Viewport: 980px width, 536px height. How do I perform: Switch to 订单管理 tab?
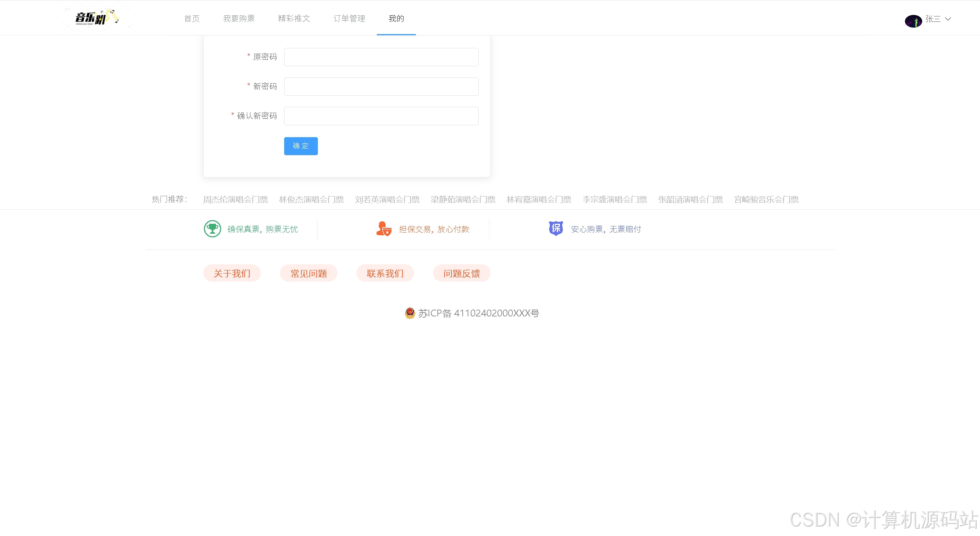[349, 18]
